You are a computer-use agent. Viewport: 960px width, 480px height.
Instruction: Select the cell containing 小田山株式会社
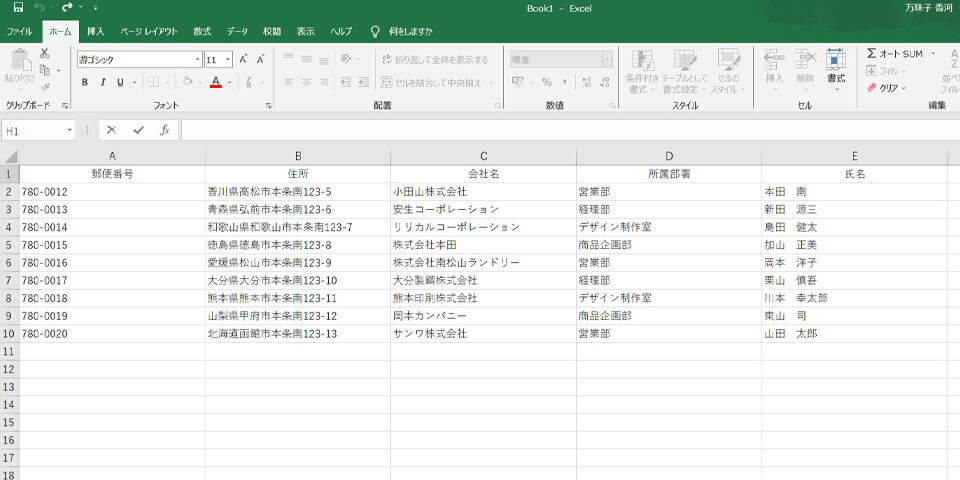click(483, 191)
